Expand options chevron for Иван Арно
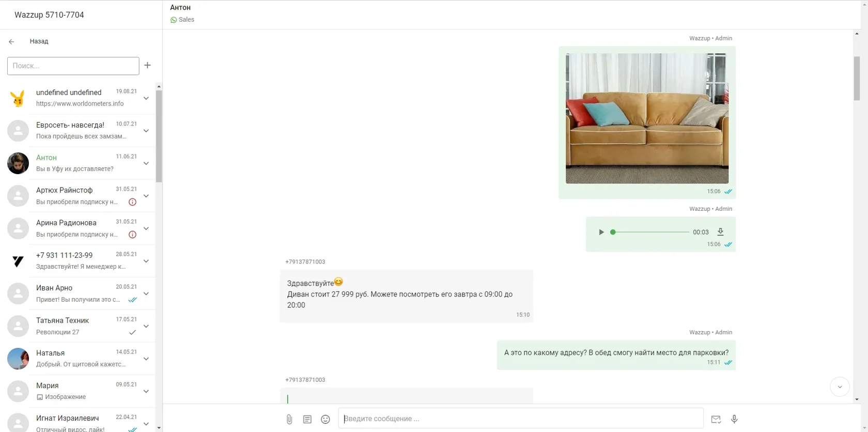The width and height of the screenshot is (868, 432). coord(146,294)
